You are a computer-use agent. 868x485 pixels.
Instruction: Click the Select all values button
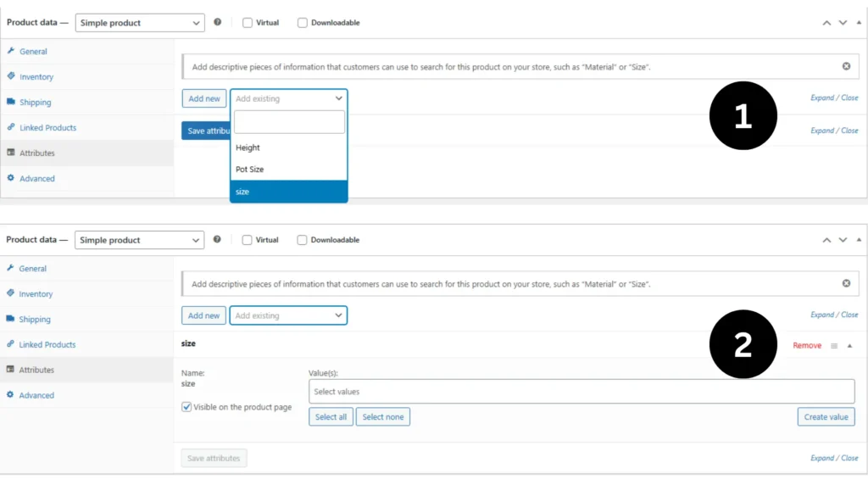[331, 417]
